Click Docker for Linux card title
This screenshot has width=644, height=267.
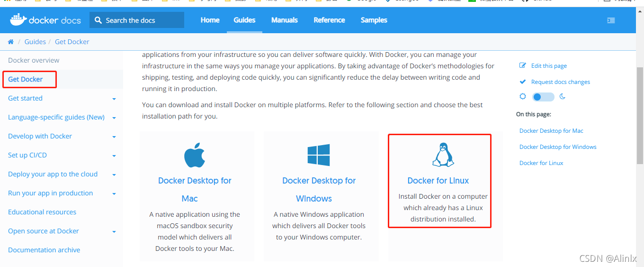[x=438, y=181]
